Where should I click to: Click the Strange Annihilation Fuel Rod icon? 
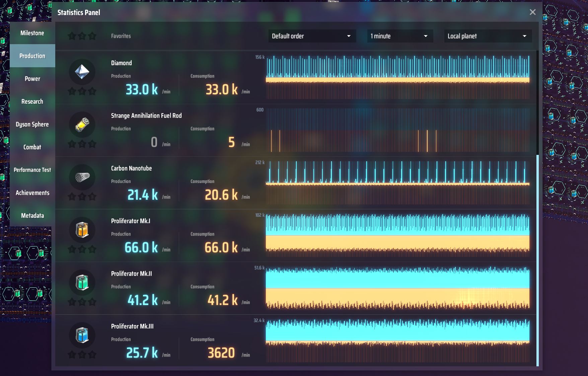82,124
